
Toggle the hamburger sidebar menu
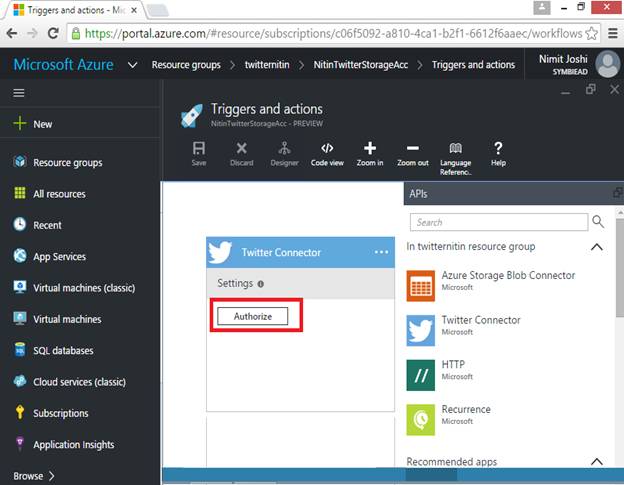tap(19, 93)
